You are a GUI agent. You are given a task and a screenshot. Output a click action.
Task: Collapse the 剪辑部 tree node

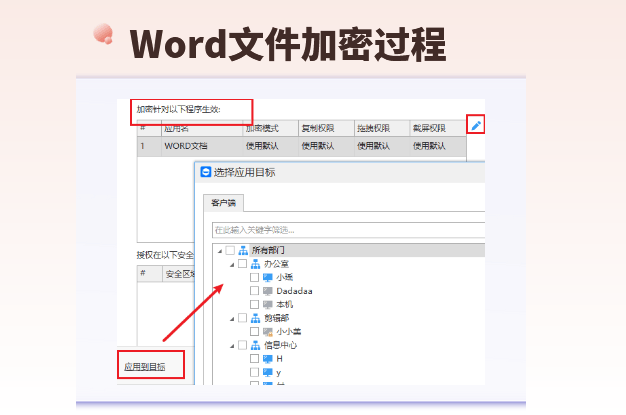pos(232,319)
